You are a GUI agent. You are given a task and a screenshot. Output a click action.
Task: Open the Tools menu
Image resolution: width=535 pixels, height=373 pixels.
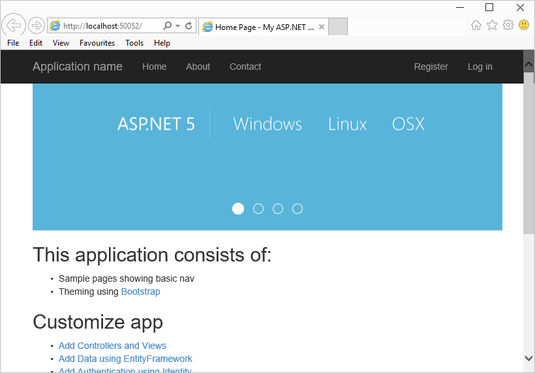134,43
